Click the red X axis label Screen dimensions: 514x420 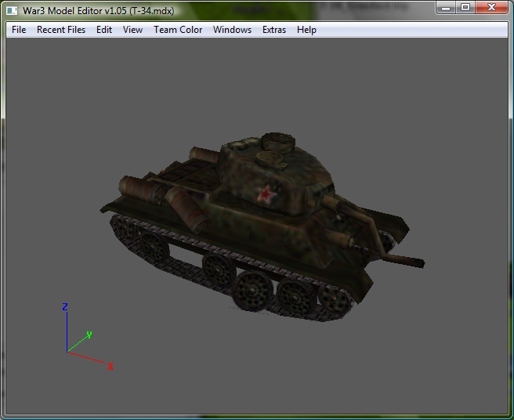[110, 366]
